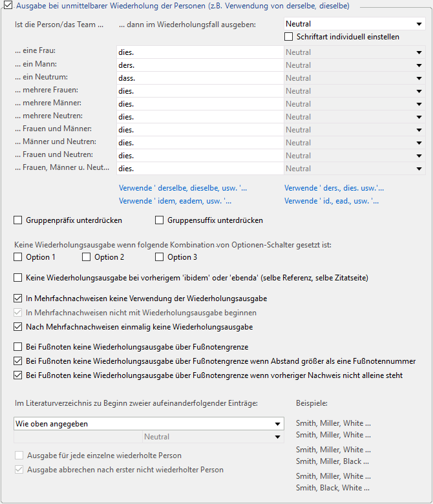Screen dimensions: 433x504
Task: Open Neutral dropdown in 'eine Frau' row
Action: (355, 52)
